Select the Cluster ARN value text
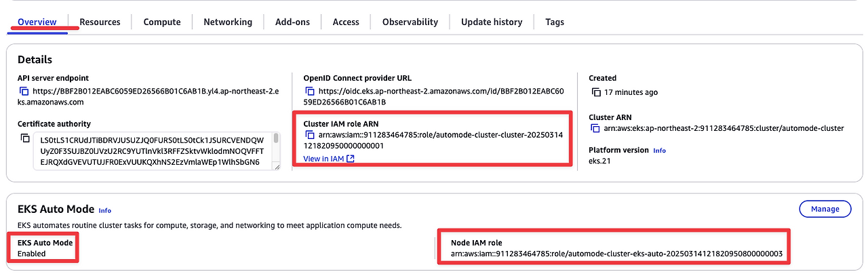Image resolution: width=868 pixels, height=276 pixels. click(724, 128)
